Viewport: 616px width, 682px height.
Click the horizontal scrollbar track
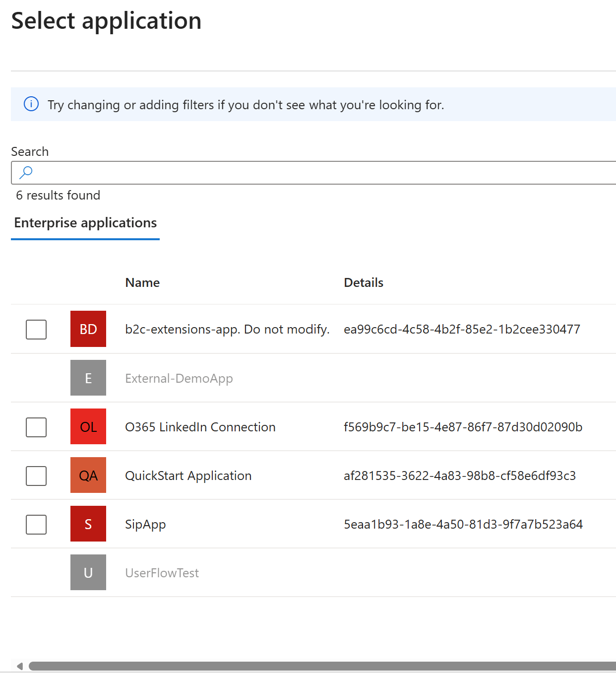pos(322,666)
